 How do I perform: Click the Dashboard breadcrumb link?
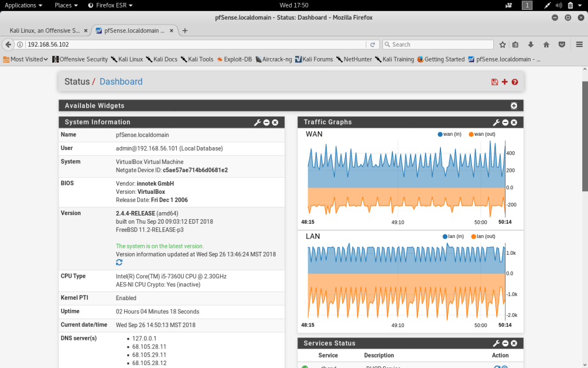(121, 82)
